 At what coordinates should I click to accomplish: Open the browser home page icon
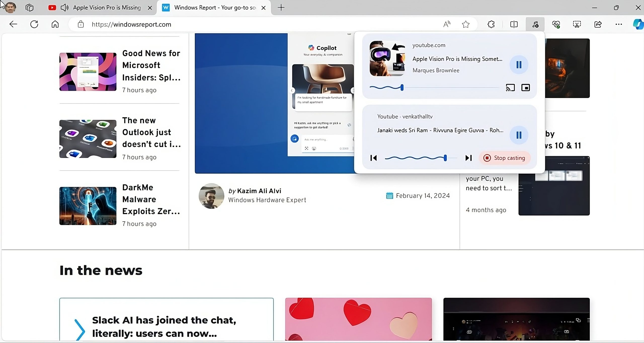55,24
